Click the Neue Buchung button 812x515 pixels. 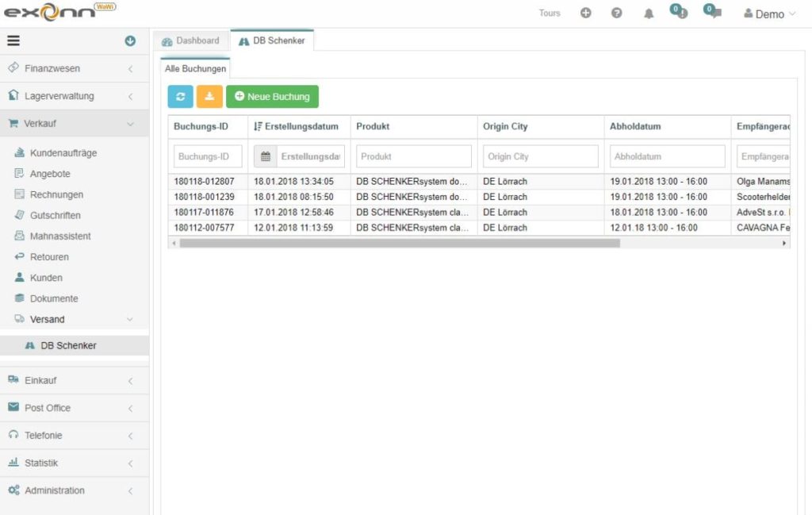pos(273,97)
